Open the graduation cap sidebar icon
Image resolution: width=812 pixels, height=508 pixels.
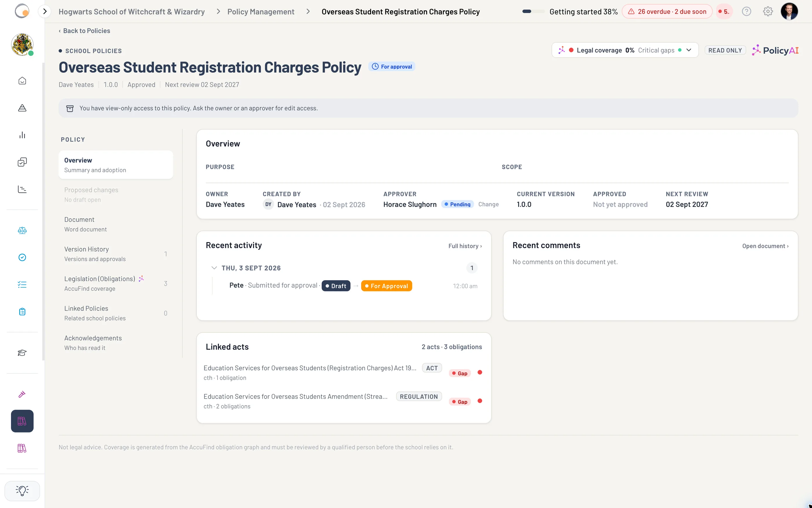pos(22,353)
